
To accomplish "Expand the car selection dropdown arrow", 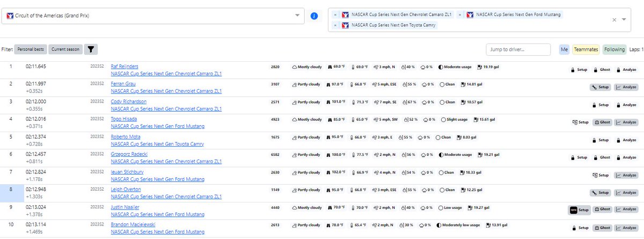I will (x=624, y=19).
